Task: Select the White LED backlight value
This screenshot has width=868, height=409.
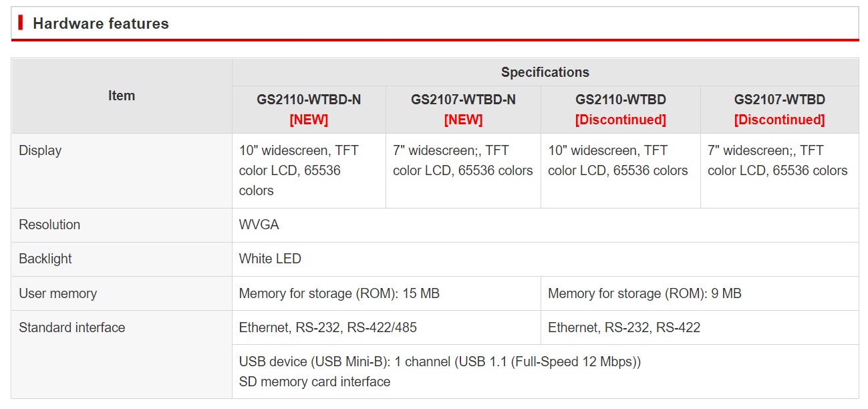Action: [270, 259]
